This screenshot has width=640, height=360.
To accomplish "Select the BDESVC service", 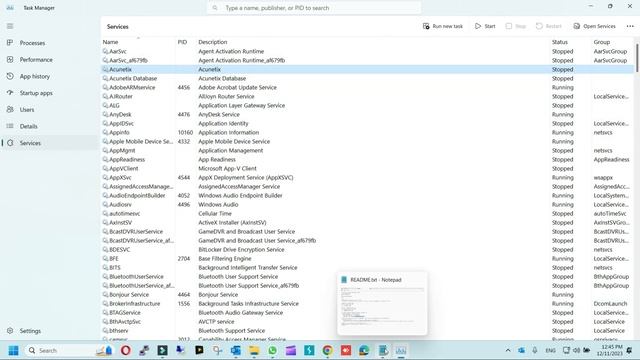I will [x=367, y=249].
